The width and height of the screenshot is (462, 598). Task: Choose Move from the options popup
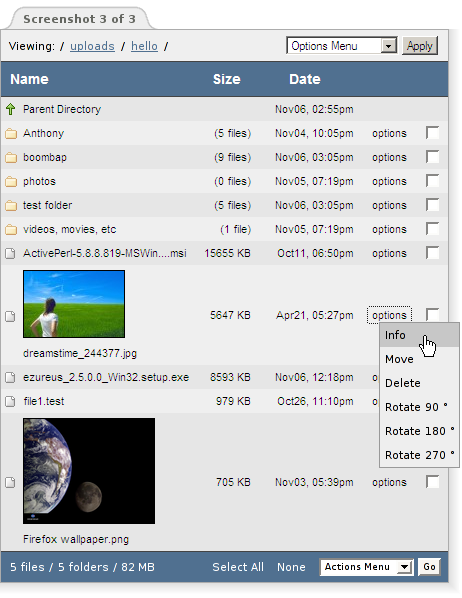pos(419,359)
